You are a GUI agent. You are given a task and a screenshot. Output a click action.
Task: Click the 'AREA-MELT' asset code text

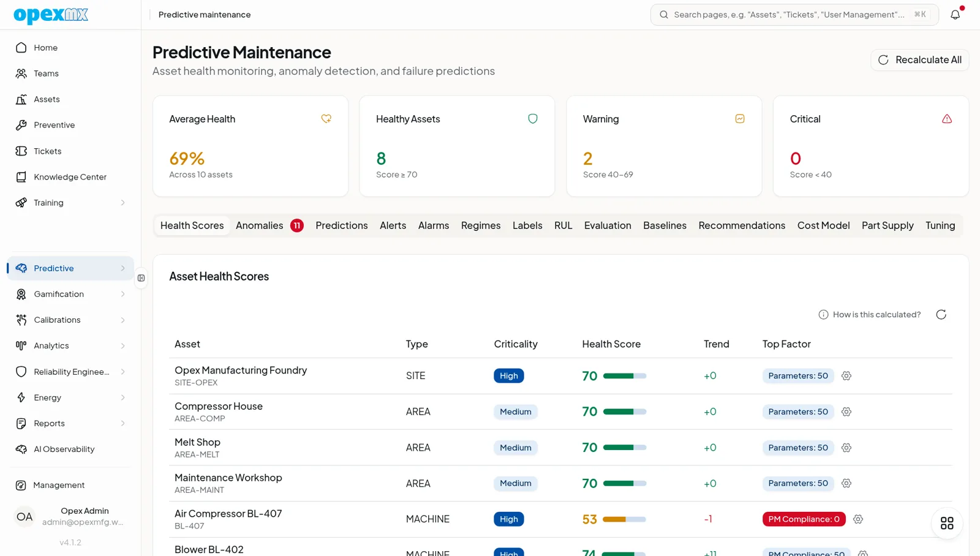coord(197,455)
